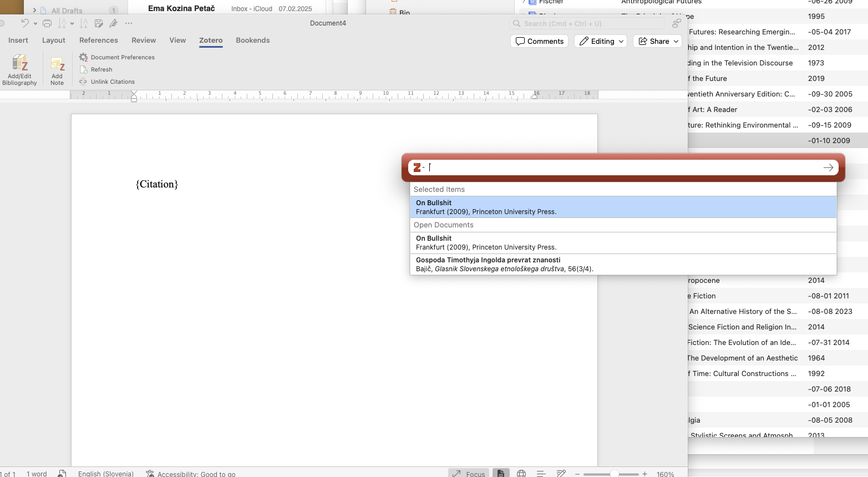Open the Bookends ribbon tab
The width and height of the screenshot is (868, 477).
point(253,40)
